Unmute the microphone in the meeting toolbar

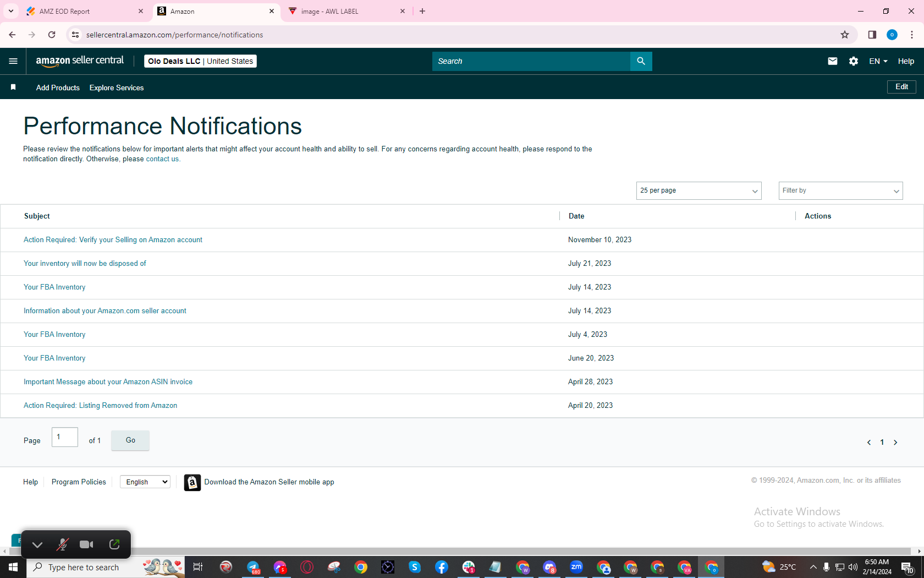pos(63,544)
